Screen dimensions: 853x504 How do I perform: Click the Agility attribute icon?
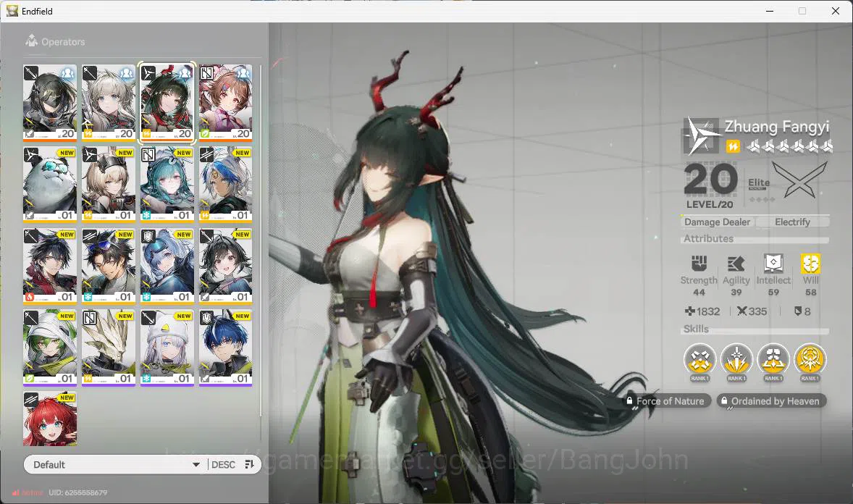(x=736, y=264)
